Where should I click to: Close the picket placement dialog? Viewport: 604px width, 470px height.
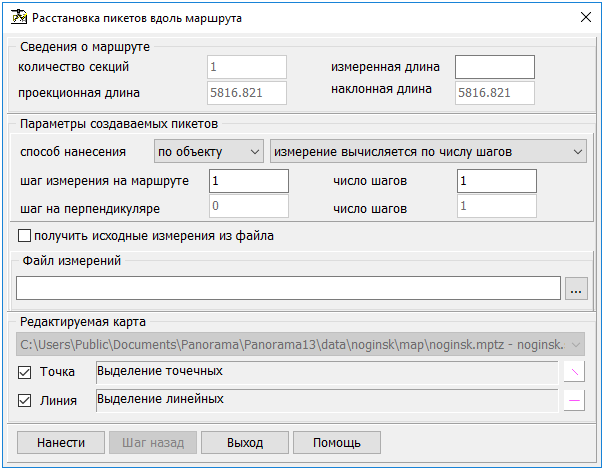[585, 17]
